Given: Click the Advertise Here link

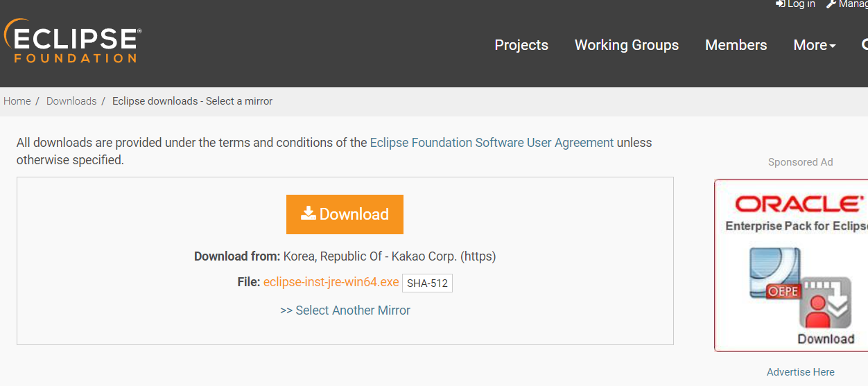Looking at the screenshot, I should pyautogui.click(x=800, y=372).
